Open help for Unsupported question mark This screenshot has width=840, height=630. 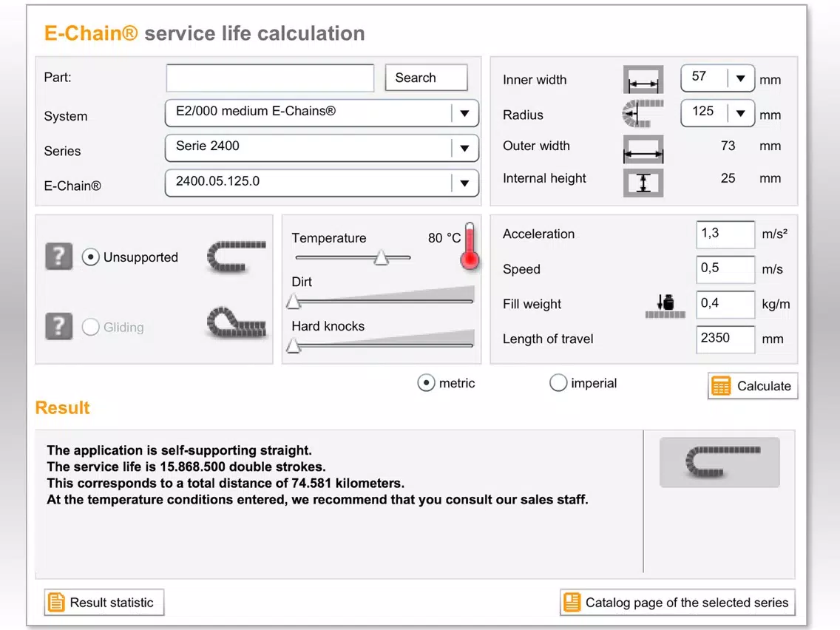pyautogui.click(x=59, y=256)
